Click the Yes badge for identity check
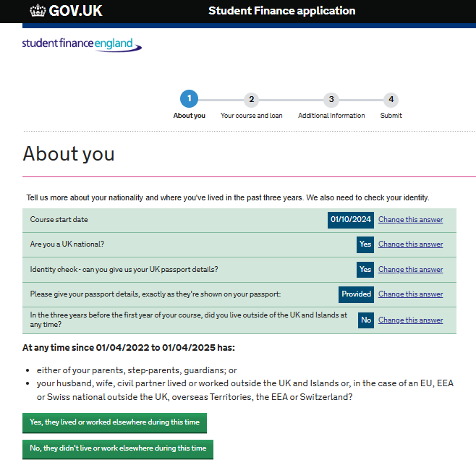Viewport: 476px width, 473px height. pyautogui.click(x=365, y=269)
